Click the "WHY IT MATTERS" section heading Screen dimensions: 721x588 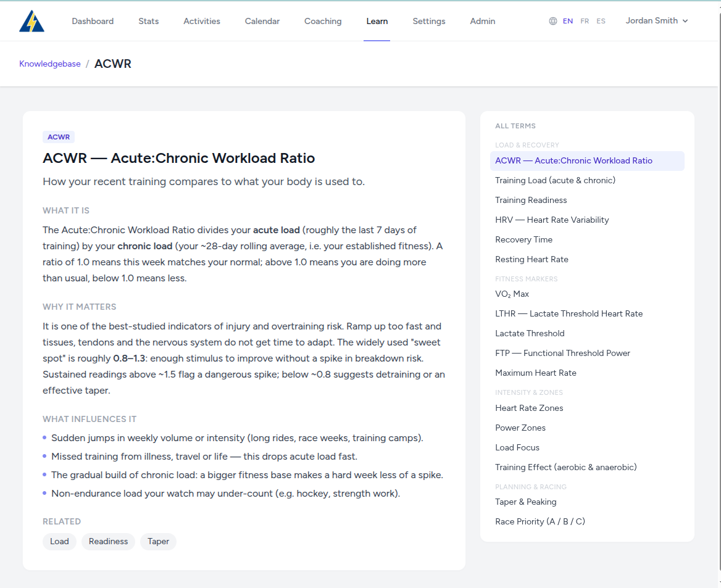(80, 307)
